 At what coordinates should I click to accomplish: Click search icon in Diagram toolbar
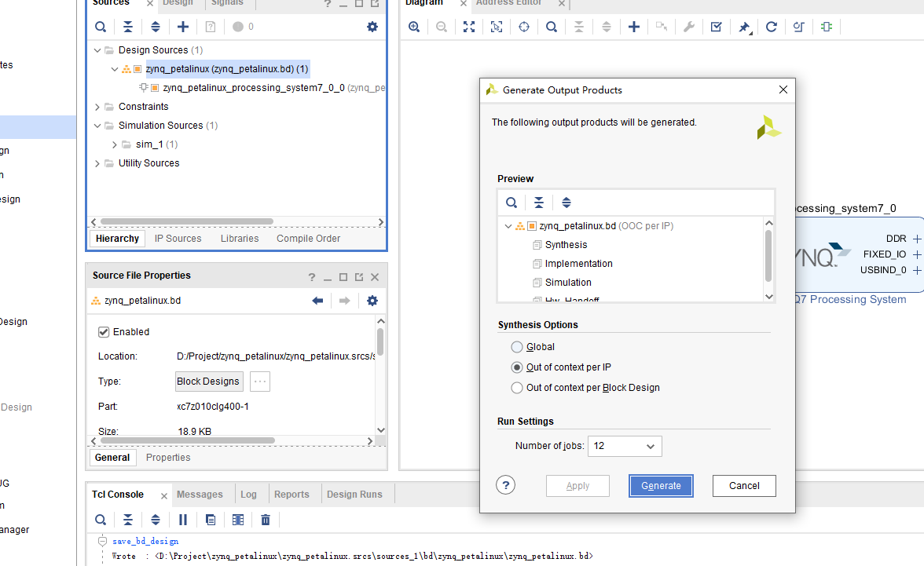pyautogui.click(x=552, y=27)
